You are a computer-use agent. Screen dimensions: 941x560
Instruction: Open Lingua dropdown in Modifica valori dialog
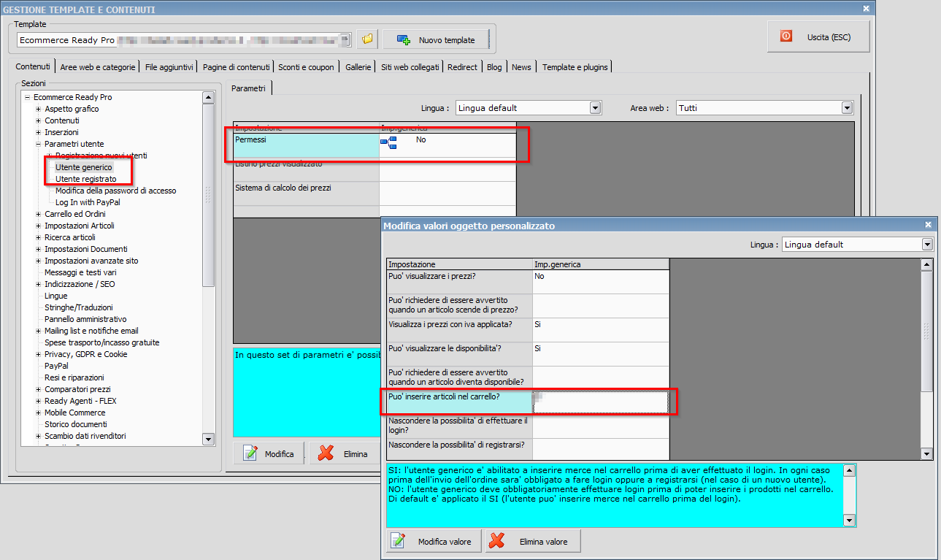927,245
